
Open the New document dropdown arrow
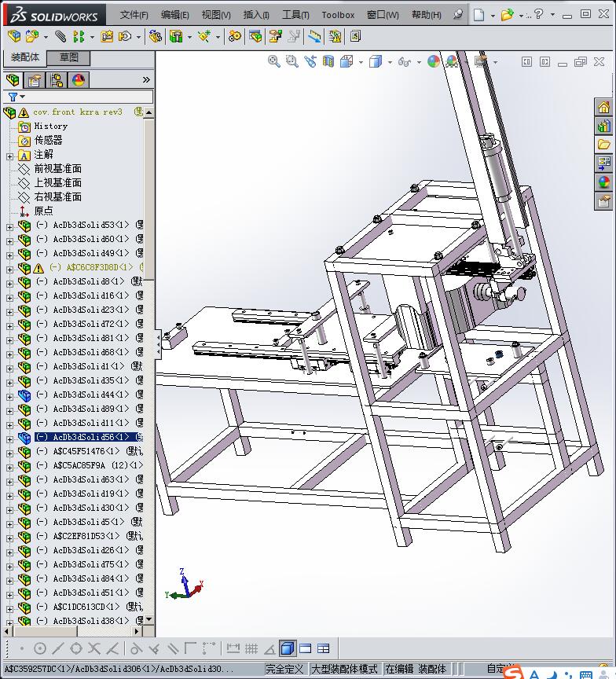click(x=493, y=16)
